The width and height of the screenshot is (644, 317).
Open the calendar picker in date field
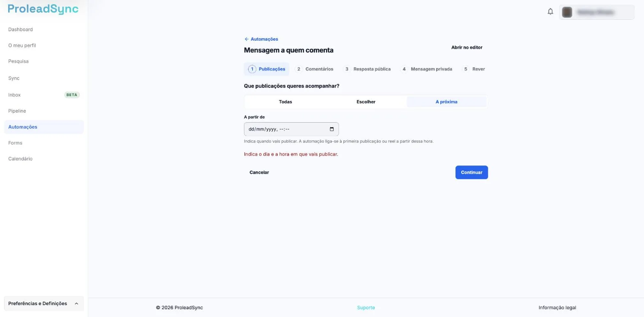(332, 129)
